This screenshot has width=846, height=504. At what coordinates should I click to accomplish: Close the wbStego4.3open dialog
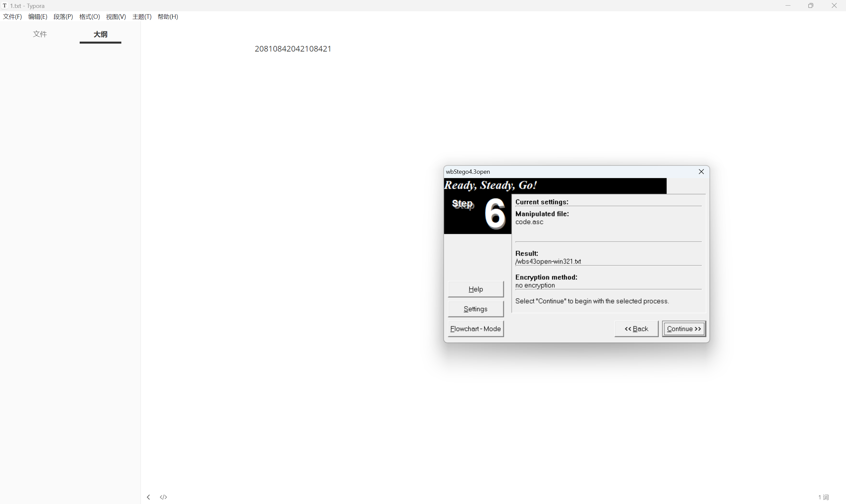pos(701,172)
